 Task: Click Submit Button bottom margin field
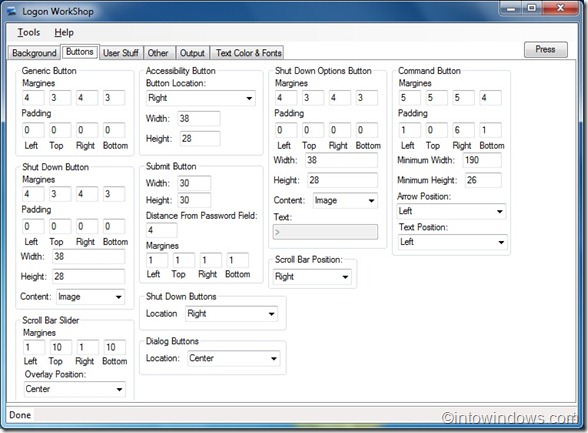(238, 260)
